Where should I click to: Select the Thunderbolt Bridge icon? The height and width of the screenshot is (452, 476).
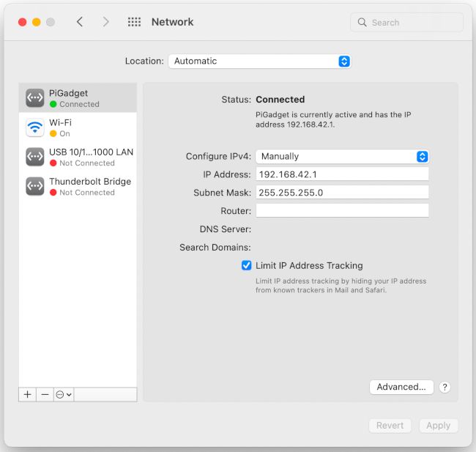click(35, 186)
